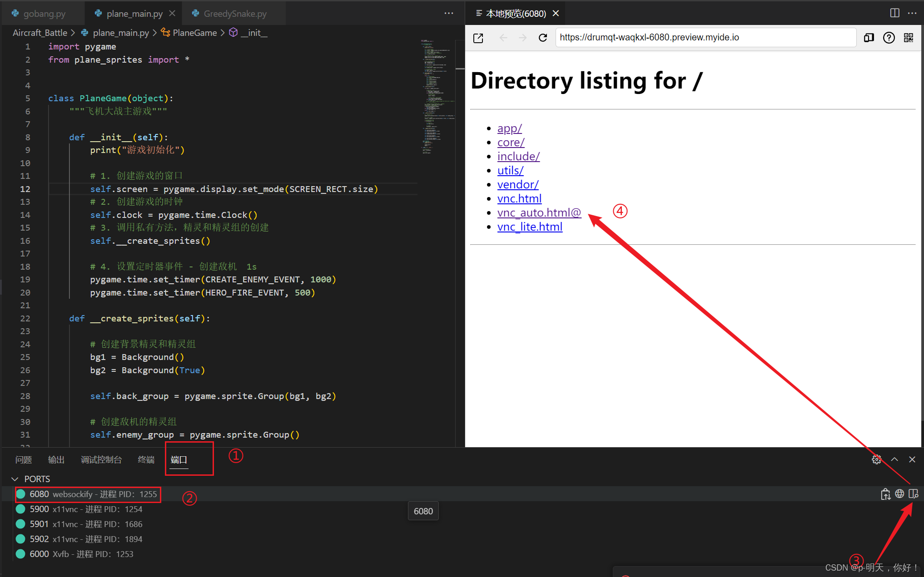Open the vnc_lite.html link
This screenshot has width=924, height=577.
530,227
